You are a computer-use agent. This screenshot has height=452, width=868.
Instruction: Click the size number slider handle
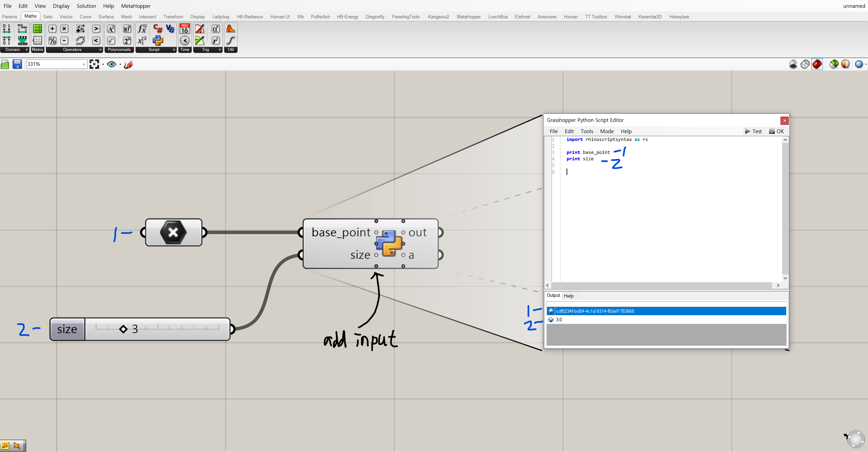pos(124,329)
